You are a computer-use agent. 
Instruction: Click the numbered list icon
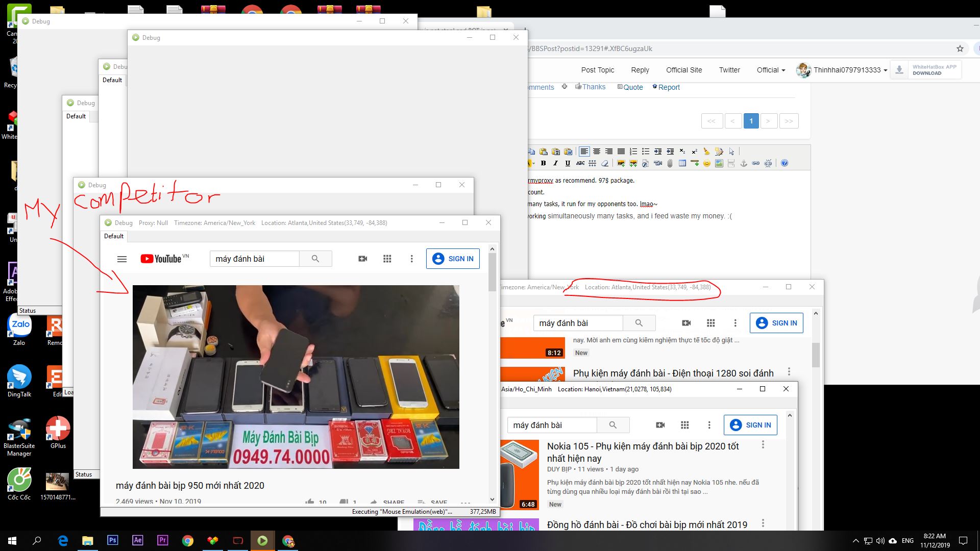[x=633, y=152]
